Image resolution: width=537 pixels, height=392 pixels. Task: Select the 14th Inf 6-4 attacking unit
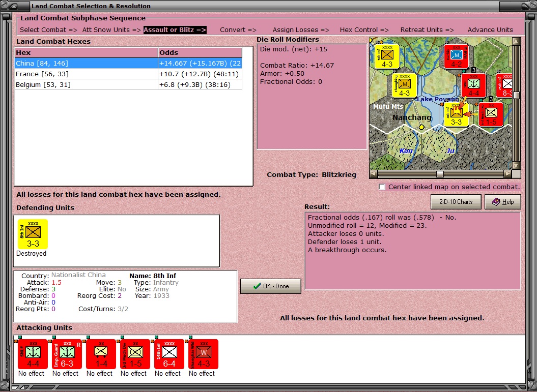click(x=169, y=354)
